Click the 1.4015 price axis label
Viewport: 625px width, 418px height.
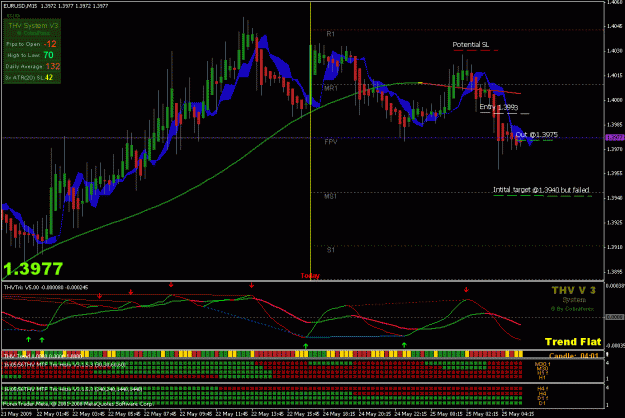[x=615, y=75]
